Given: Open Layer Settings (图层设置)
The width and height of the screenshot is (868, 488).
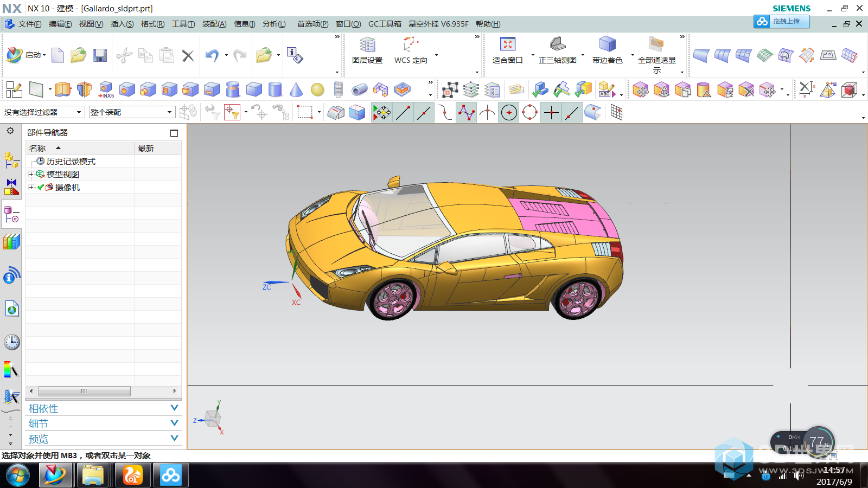Looking at the screenshot, I should coord(367,51).
